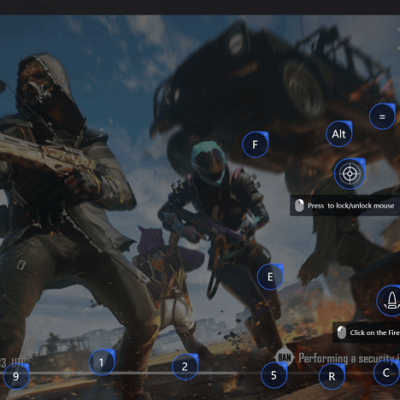Click the 'to lock/unlock mouse' tooltip text
Image resolution: width=400 pixels, height=400 pixels.
pyautogui.click(x=361, y=206)
